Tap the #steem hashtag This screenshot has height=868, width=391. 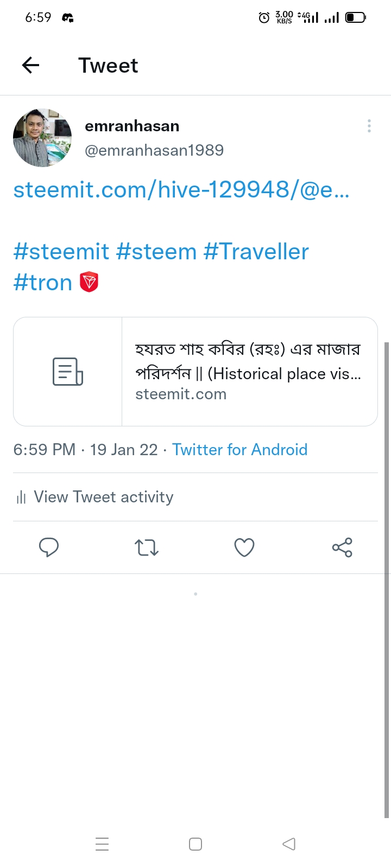pyautogui.click(x=156, y=252)
